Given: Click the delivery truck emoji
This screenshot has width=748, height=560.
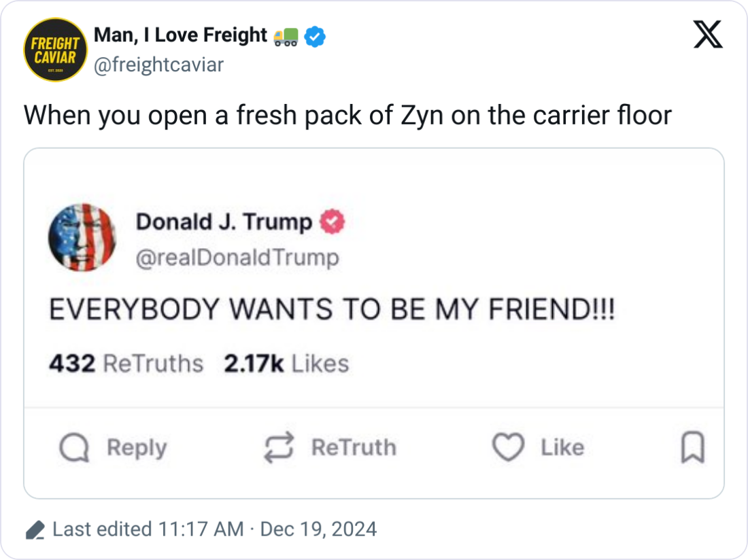Looking at the screenshot, I should click(285, 37).
